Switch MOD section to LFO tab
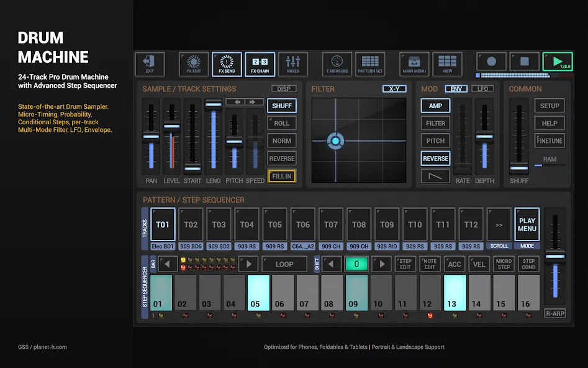Image resolution: width=588 pixels, height=368 pixels. (482, 89)
